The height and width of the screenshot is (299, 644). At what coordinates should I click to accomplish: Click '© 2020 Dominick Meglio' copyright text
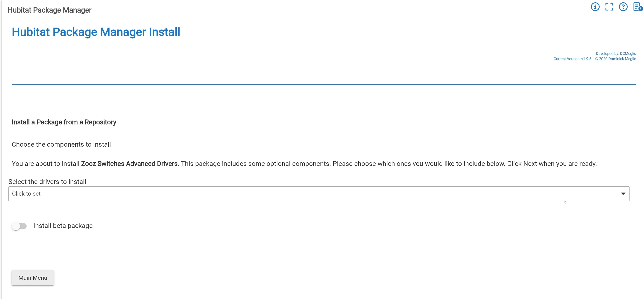pyautogui.click(x=615, y=59)
